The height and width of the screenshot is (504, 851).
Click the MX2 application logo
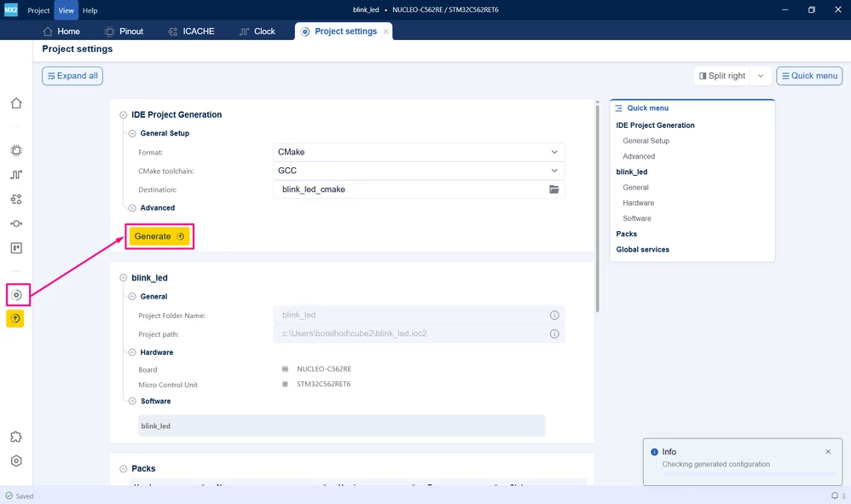point(11,9)
